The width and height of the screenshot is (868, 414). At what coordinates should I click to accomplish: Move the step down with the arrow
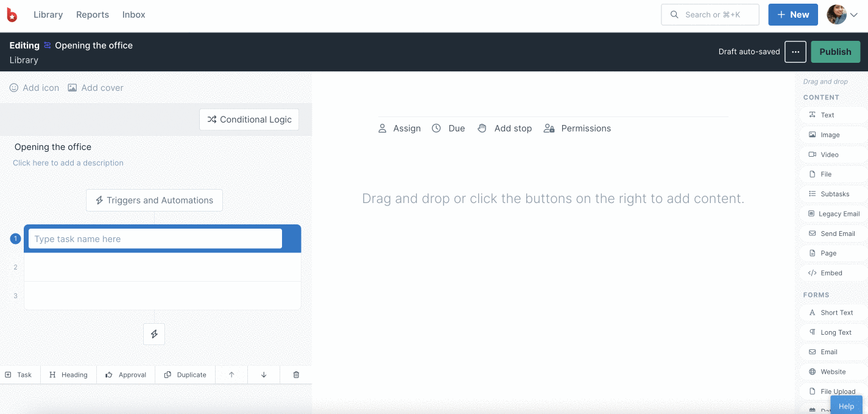263,374
